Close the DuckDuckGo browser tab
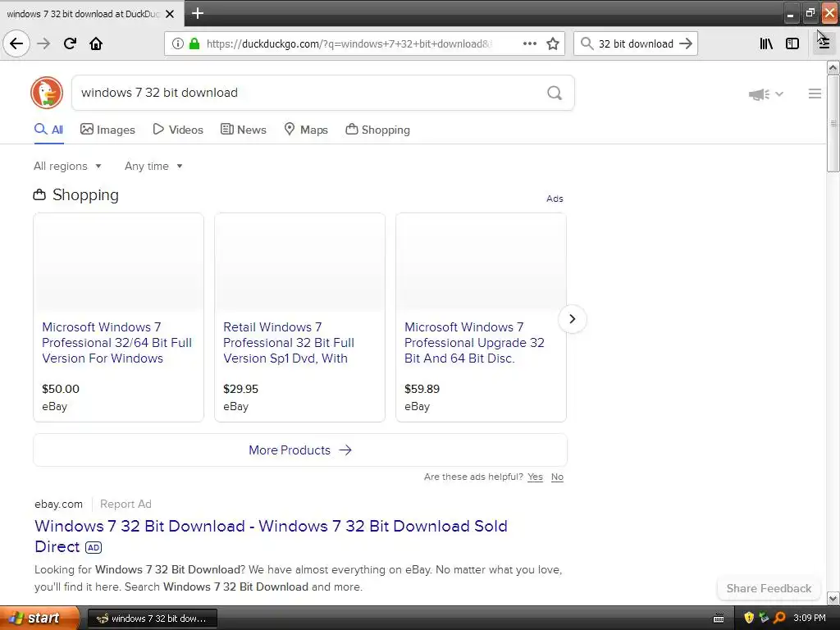 pos(170,14)
